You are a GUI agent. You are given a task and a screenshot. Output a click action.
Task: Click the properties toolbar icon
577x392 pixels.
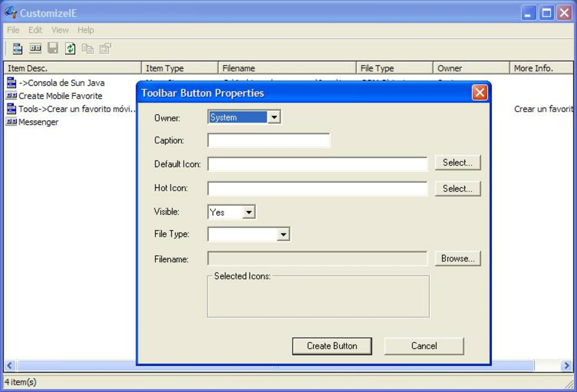click(x=105, y=48)
